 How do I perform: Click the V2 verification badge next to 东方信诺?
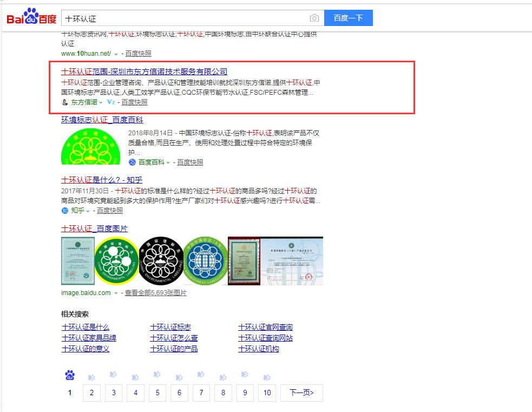point(110,102)
